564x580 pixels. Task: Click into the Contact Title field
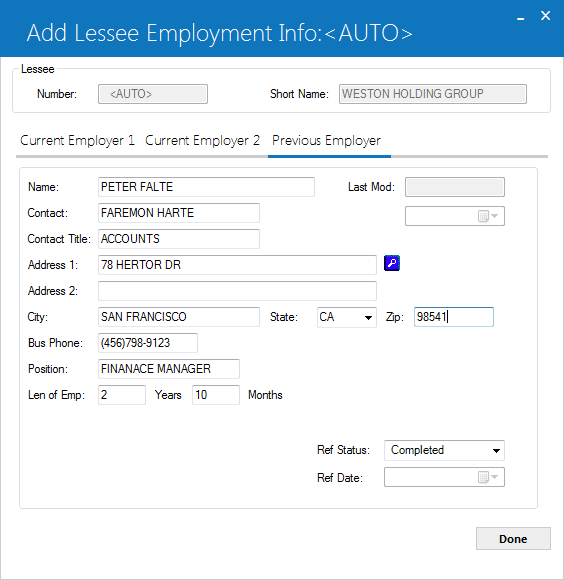pos(179,239)
